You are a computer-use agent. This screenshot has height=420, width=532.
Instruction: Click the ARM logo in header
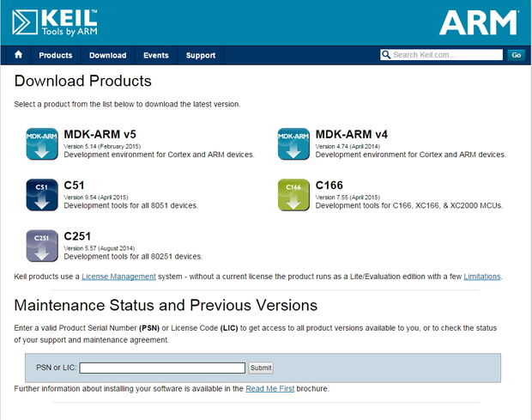(478, 22)
